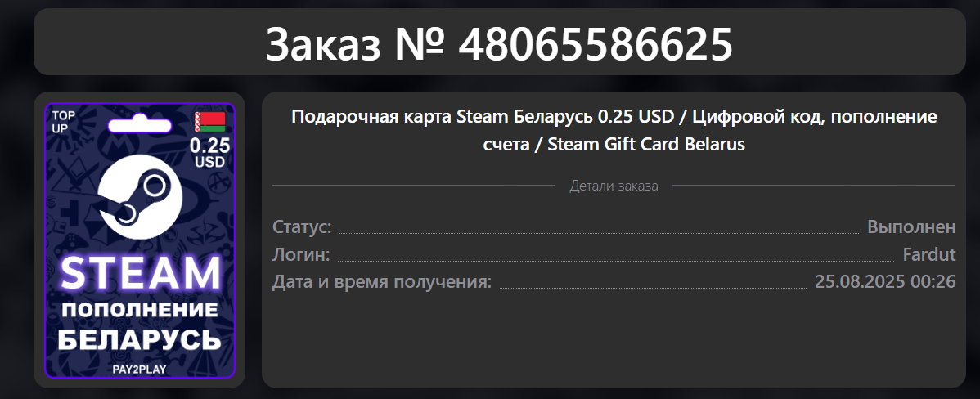The image size is (980, 399).
Task: Click the Детали заказа section label
Action: 614,186
